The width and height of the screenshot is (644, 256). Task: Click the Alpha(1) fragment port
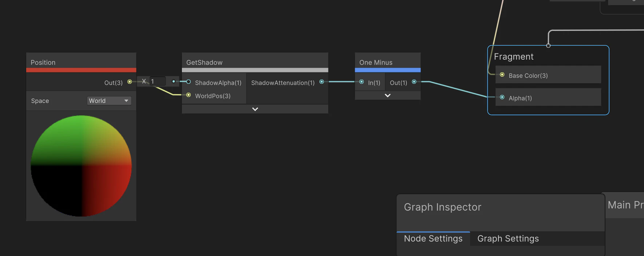pos(502,97)
